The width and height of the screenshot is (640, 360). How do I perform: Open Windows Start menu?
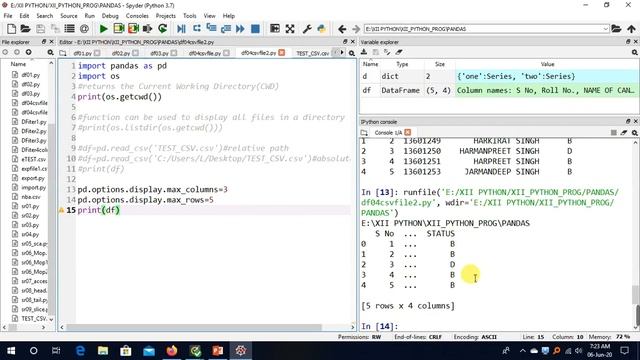point(11,351)
